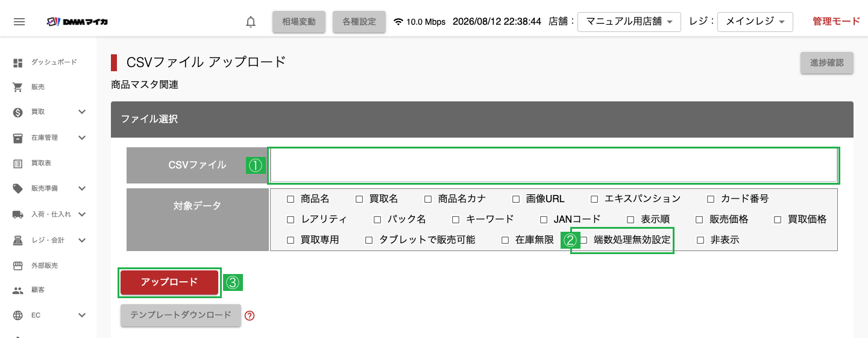Click the 進捗確認 button
Screen dimensions: 868x338
[827, 63]
